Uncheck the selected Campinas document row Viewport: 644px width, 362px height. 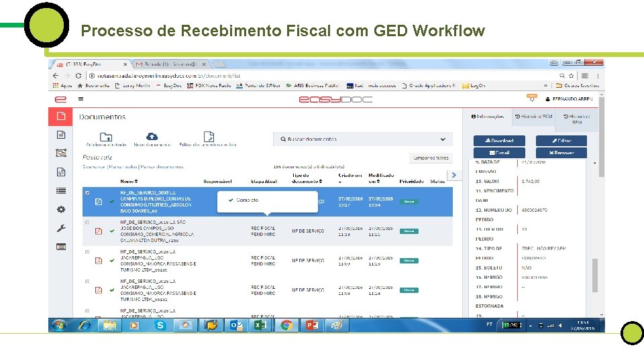(87, 192)
